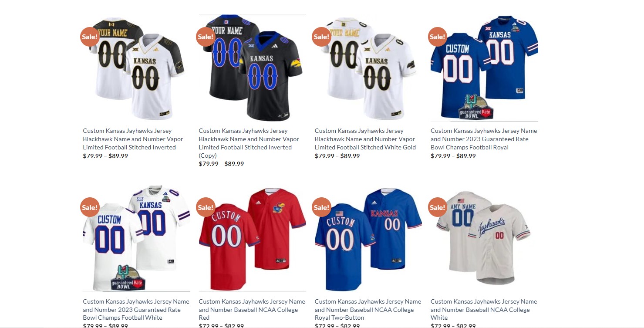Open the royal two-button baseball jersey image
644x328 pixels.
368,238
